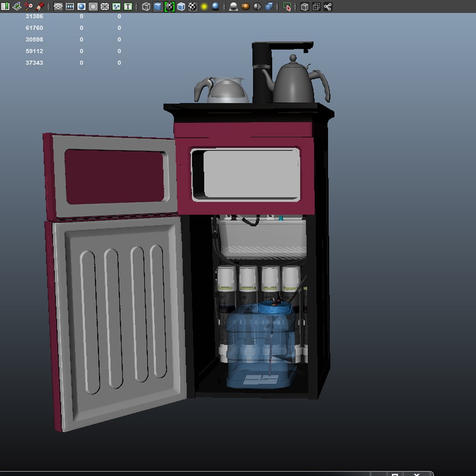Screen dimensions: 476x476
Task: Toggle viewport Shadows icon
Action: (x=216, y=6)
